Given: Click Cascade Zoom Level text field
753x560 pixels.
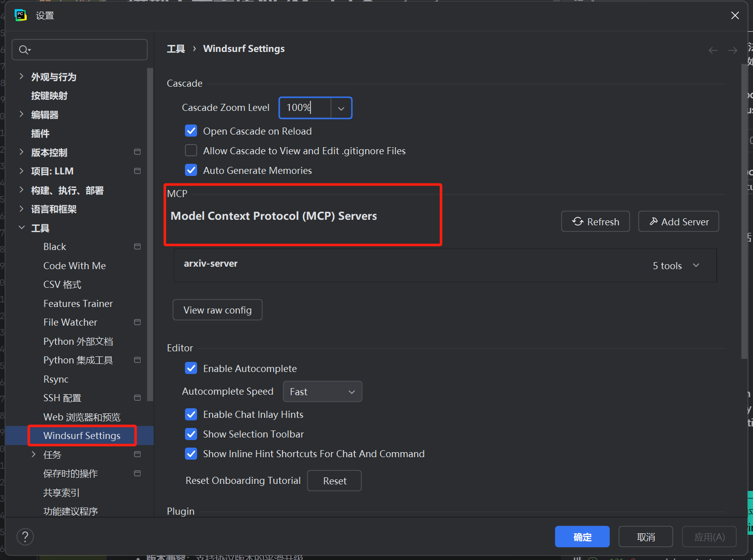Looking at the screenshot, I should pos(305,108).
